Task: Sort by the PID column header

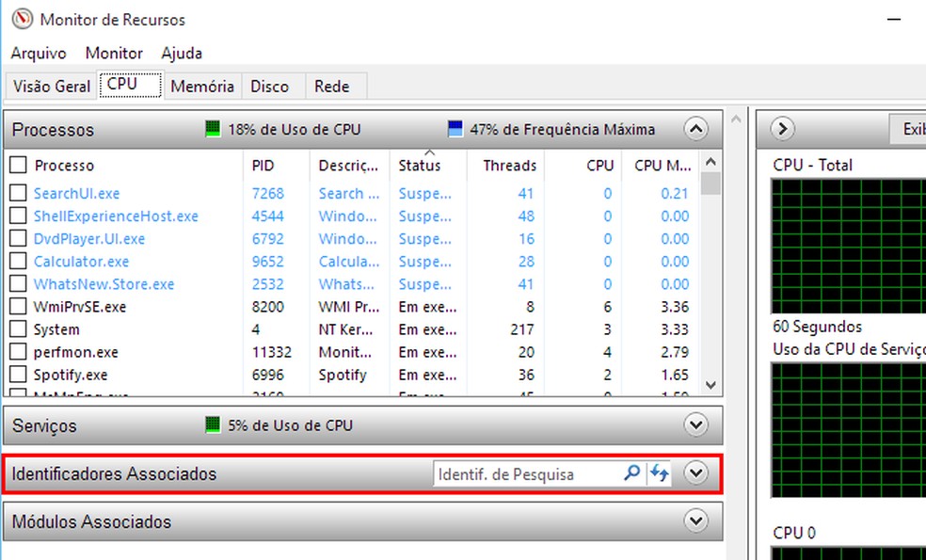Action: pyautogui.click(x=263, y=166)
